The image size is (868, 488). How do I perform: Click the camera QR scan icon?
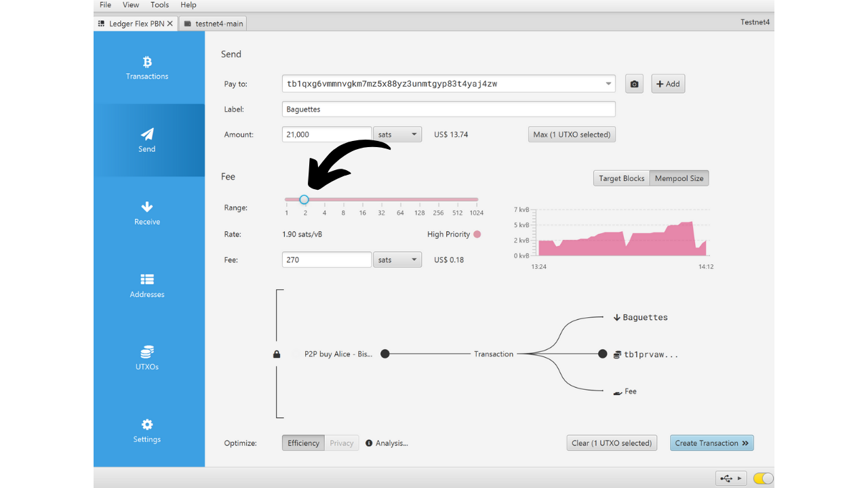[x=634, y=84]
